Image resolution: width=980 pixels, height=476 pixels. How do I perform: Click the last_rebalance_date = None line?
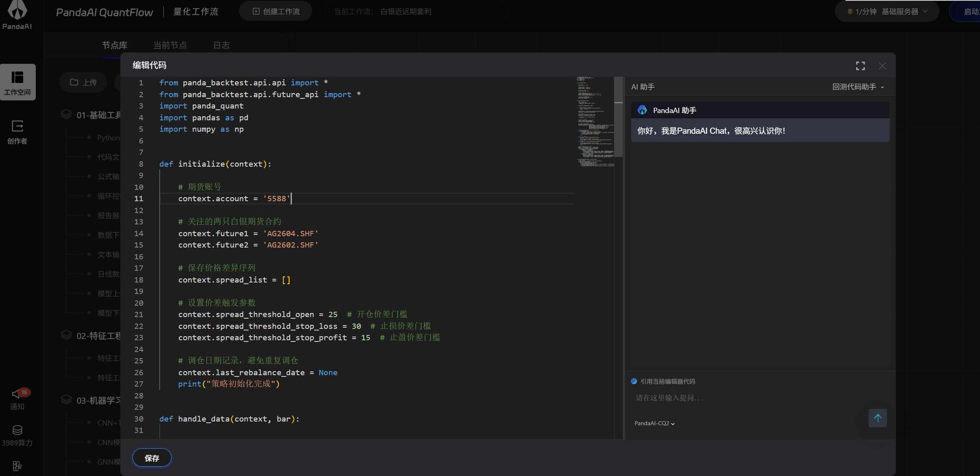click(x=258, y=372)
